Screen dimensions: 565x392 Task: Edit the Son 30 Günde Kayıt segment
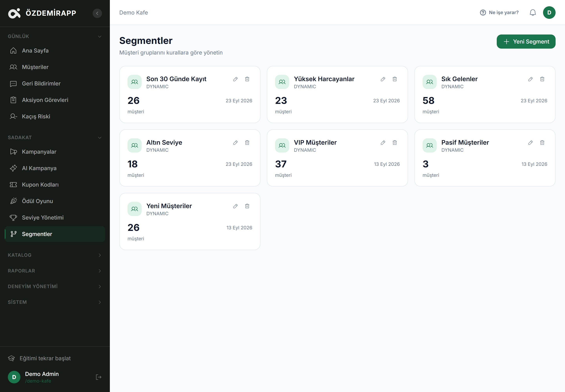(235, 79)
